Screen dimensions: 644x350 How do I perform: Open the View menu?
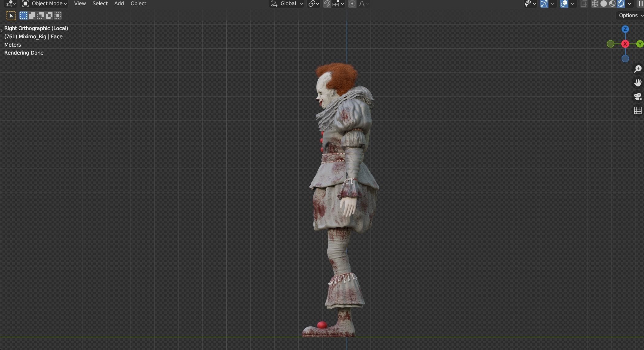coord(80,4)
